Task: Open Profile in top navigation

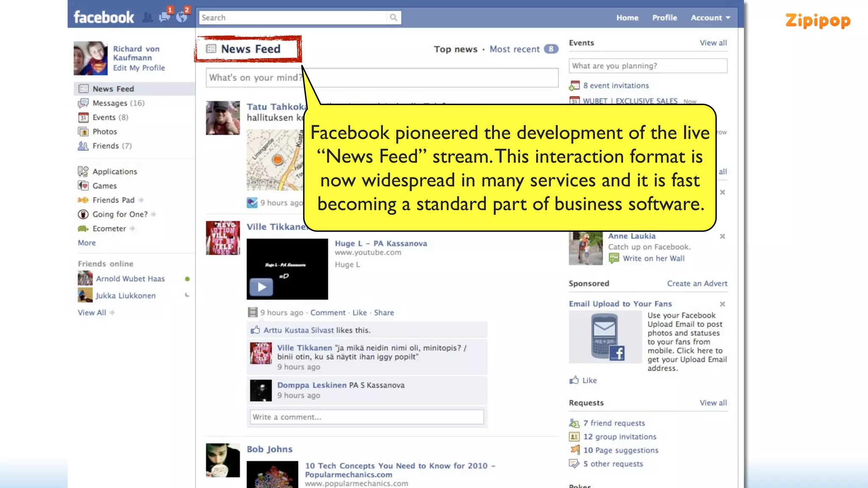Action: point(665,18)
